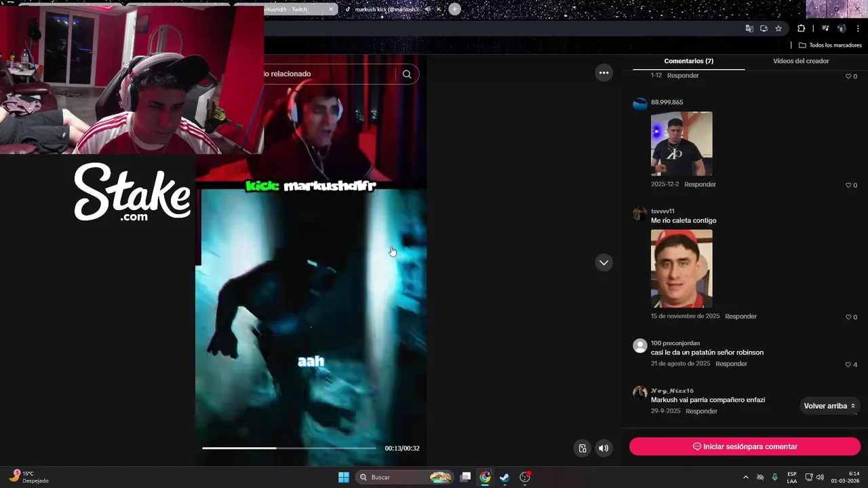Click the related search input field
The image size is (868, 488).
click(x=329, y=74)
